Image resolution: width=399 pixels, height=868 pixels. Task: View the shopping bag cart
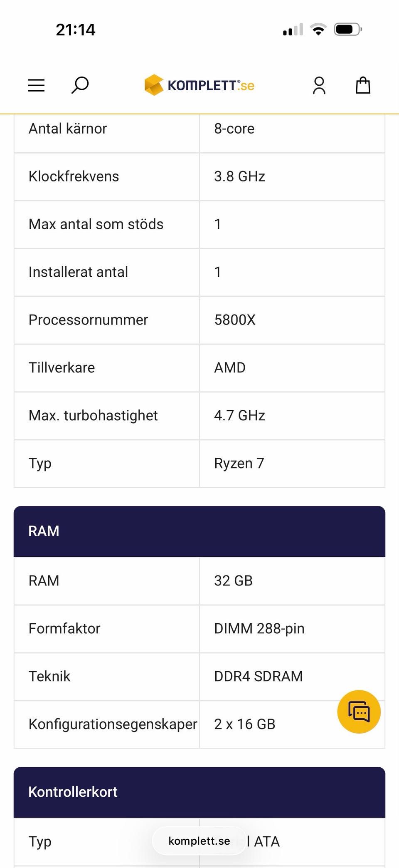pos(363,85)
